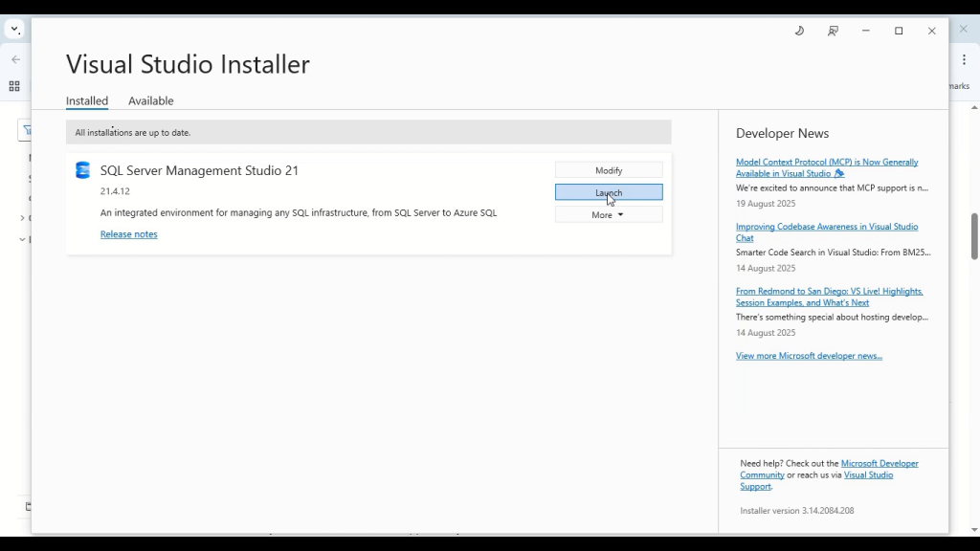The image size is (980, 551).
Task: Click the 'Smarter Code Search in Visual Studio' snippet
Action: pyautogui.click(x=834, y=253)
